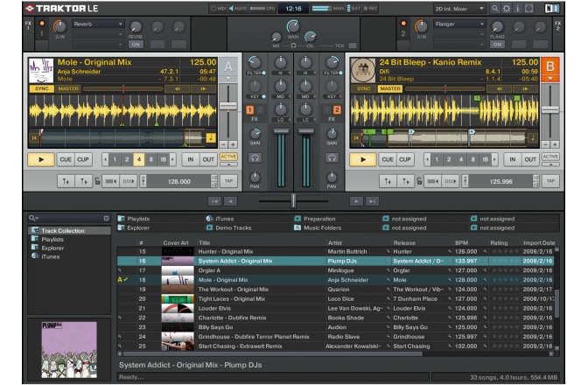Image resolution: width=588 pixels, height=385 pixels.
Task: Click into browser search field
Action: pos(71,218)
